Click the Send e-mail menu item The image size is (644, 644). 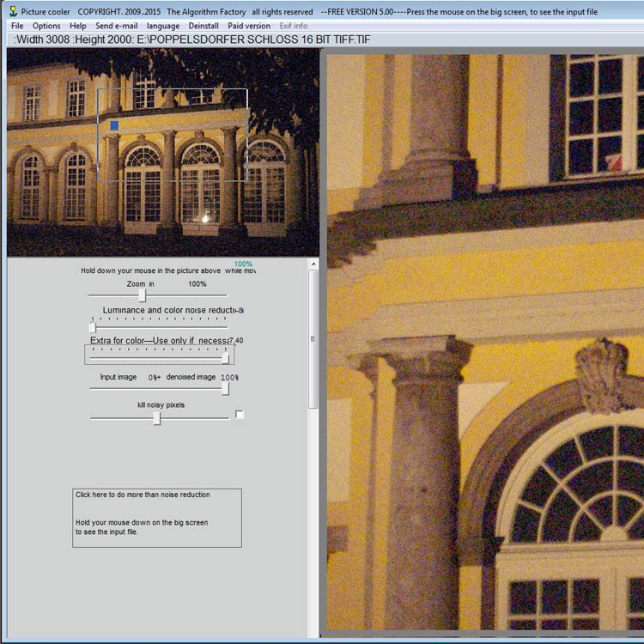[x=116, y=26]
